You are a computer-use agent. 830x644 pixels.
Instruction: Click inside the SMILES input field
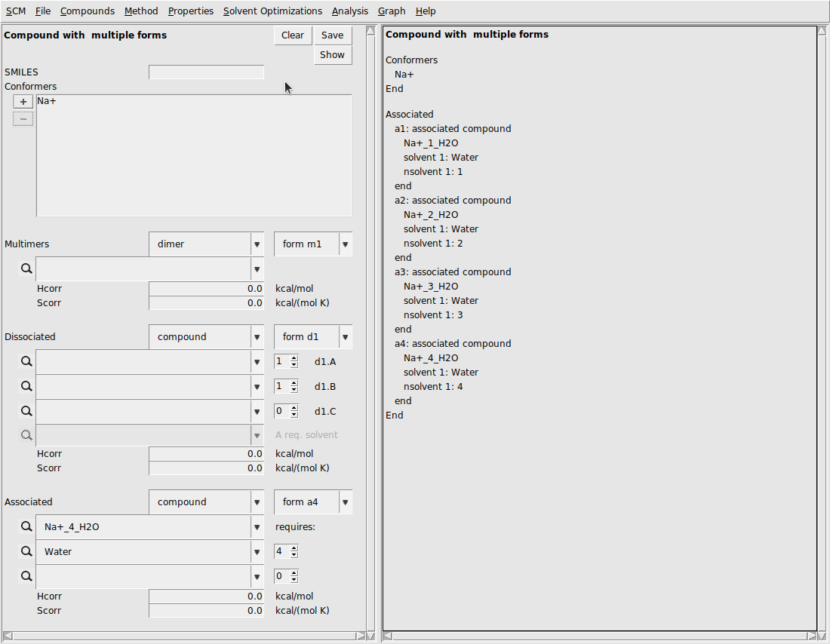coord(206,72)
